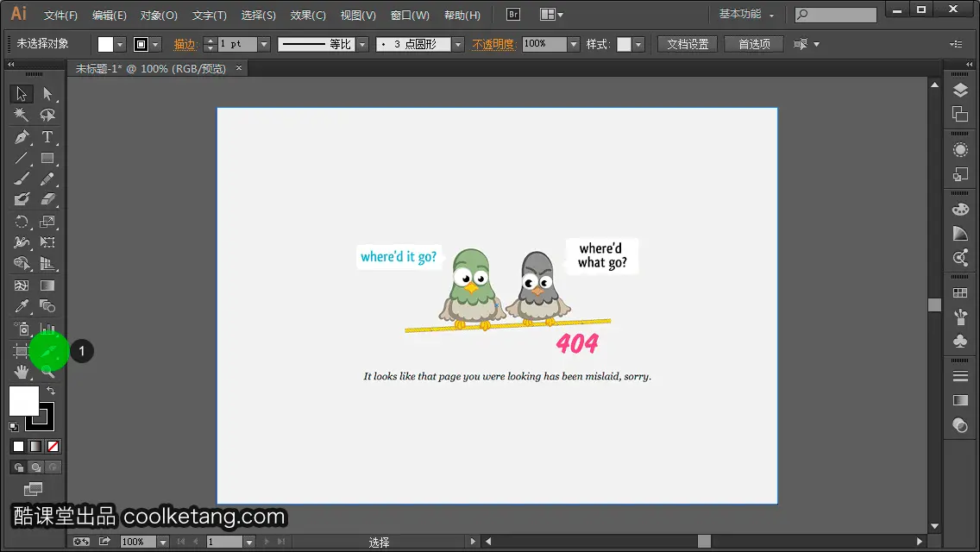Select the Blob Brush tool

(x=22, y=199)
